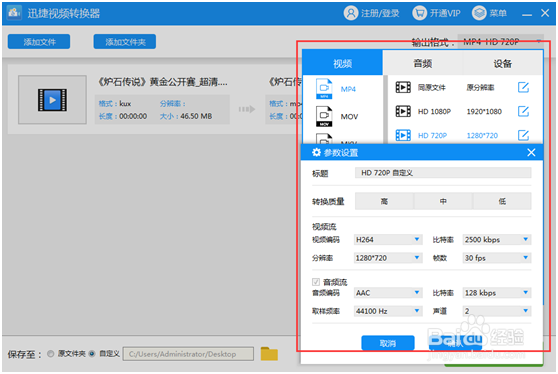
Task: Toggle the 音频流 checkbox
Action: point(316,282)
